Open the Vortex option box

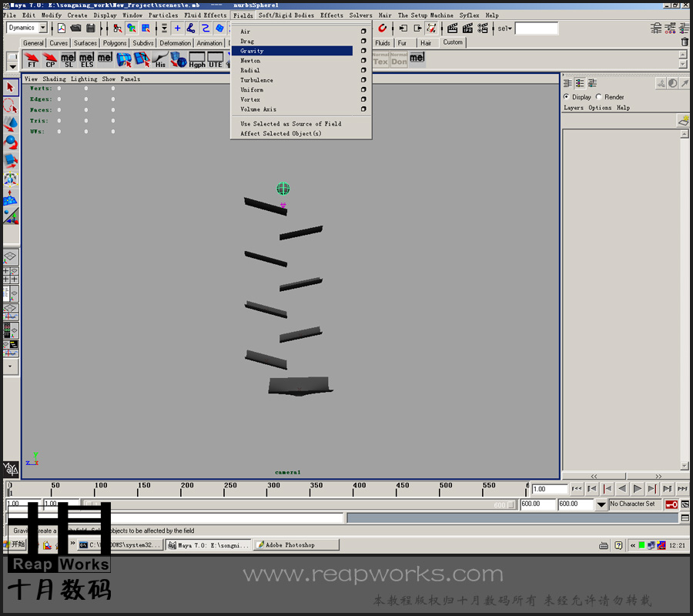pos(363,99)
